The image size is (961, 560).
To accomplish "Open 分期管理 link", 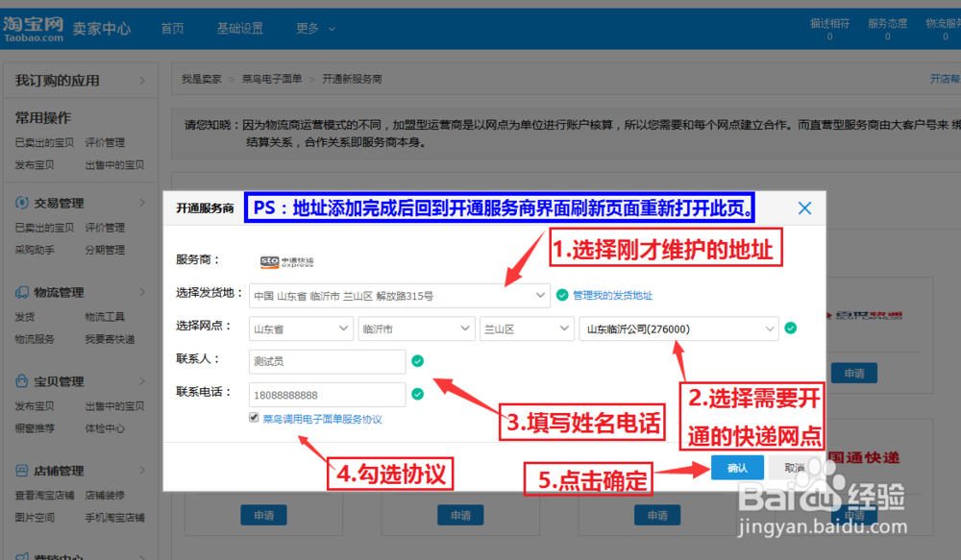I will (x=105, y=250).
